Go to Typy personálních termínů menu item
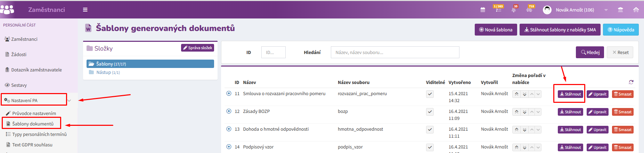 tap(39, 134)
